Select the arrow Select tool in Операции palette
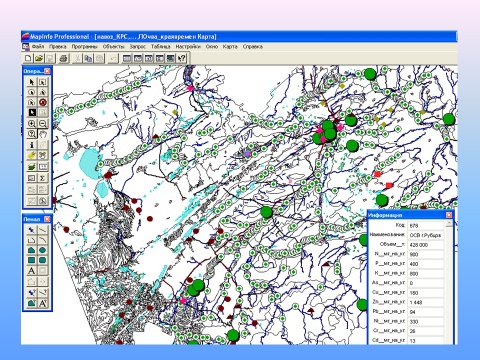 [32, 82]
